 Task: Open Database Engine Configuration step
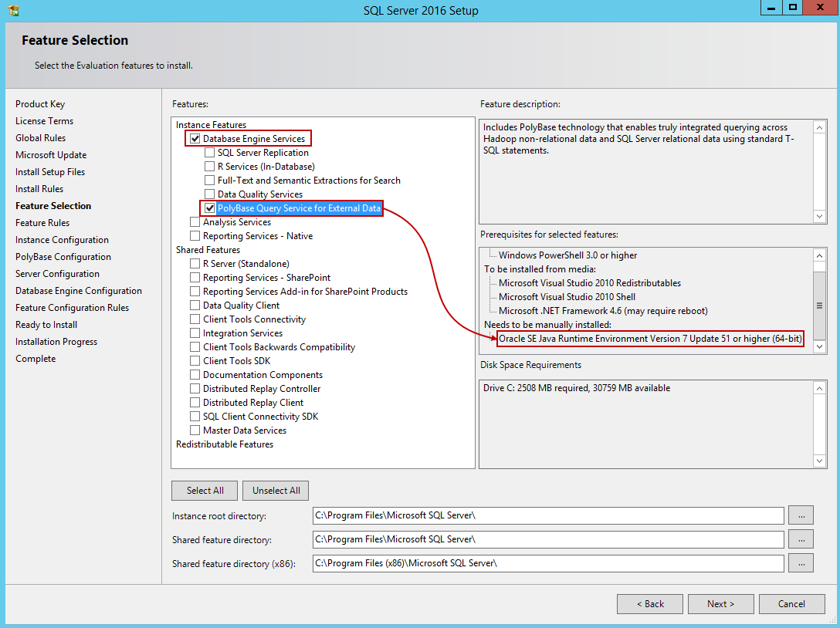tap(79, 291)
